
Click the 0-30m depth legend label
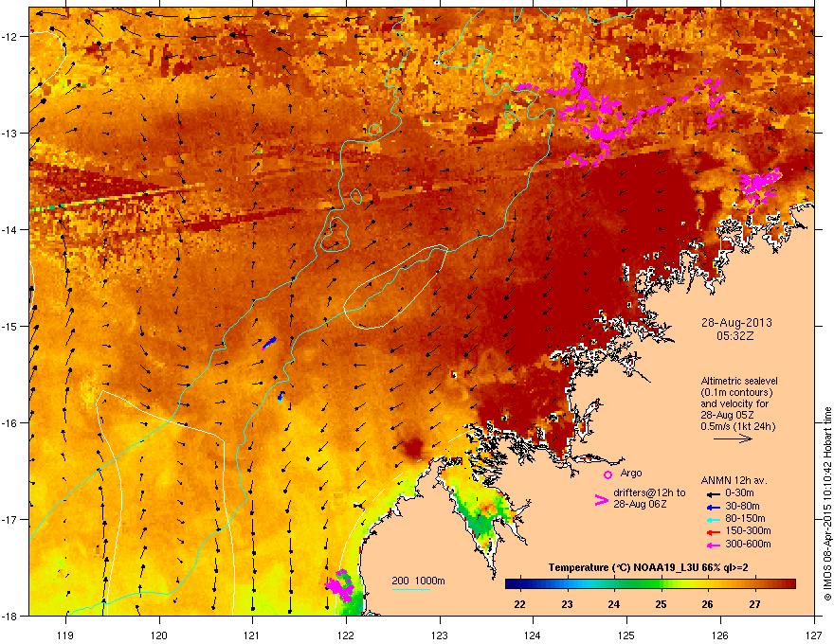(x=740, y=493)
